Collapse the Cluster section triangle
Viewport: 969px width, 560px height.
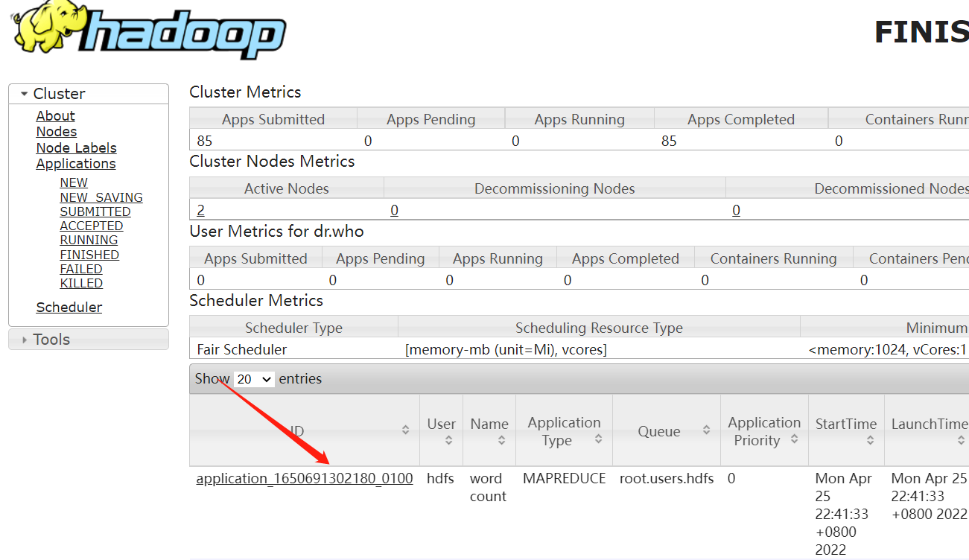24,94
